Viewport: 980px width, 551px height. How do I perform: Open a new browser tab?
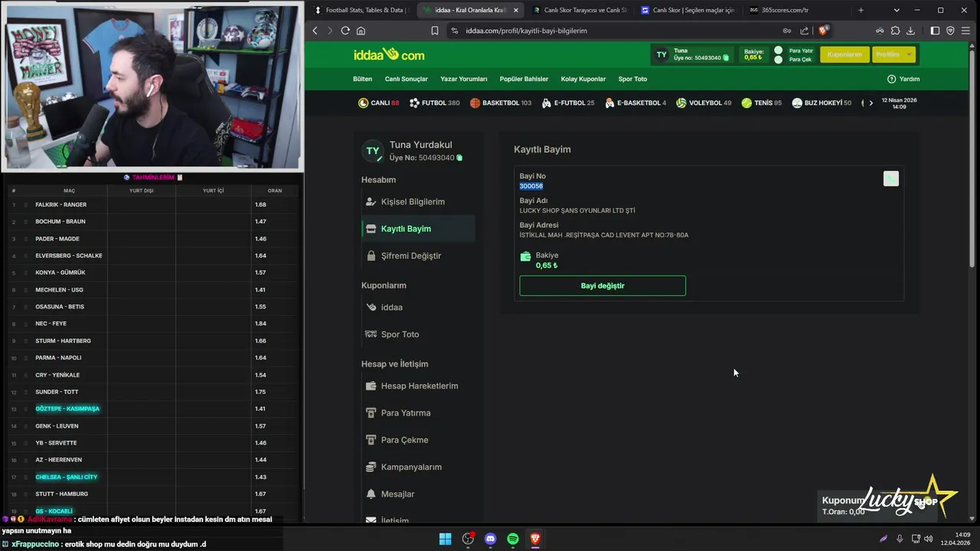pos(861,10)
